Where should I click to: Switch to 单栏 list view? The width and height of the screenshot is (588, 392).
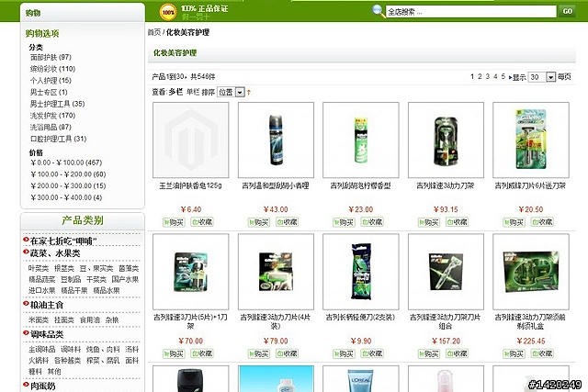(x=193, y=92)
